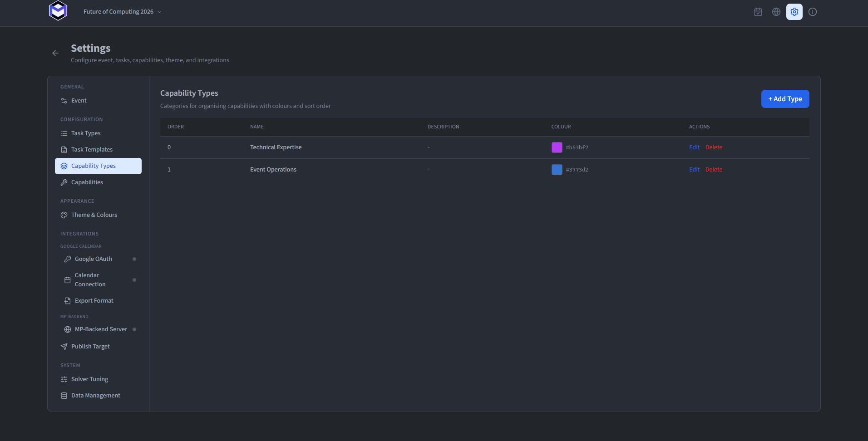868x441 pixels.
Task: Delete the Event Operations type
Action: (714, 170)
